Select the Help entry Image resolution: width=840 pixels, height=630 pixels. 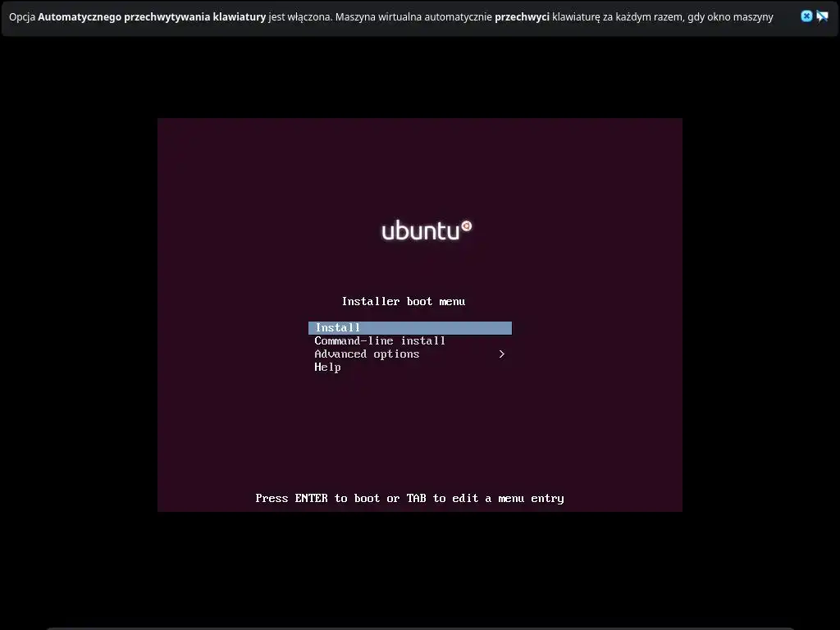click(x=327, y=367)
